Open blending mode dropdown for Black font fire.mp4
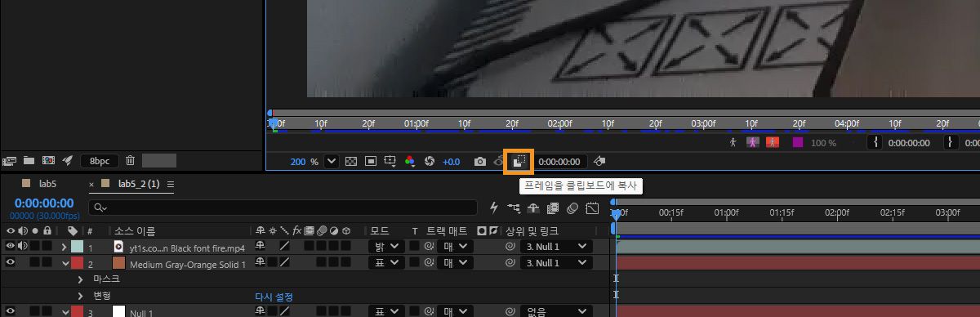This screenshot has height=317, width=980. 386,246
